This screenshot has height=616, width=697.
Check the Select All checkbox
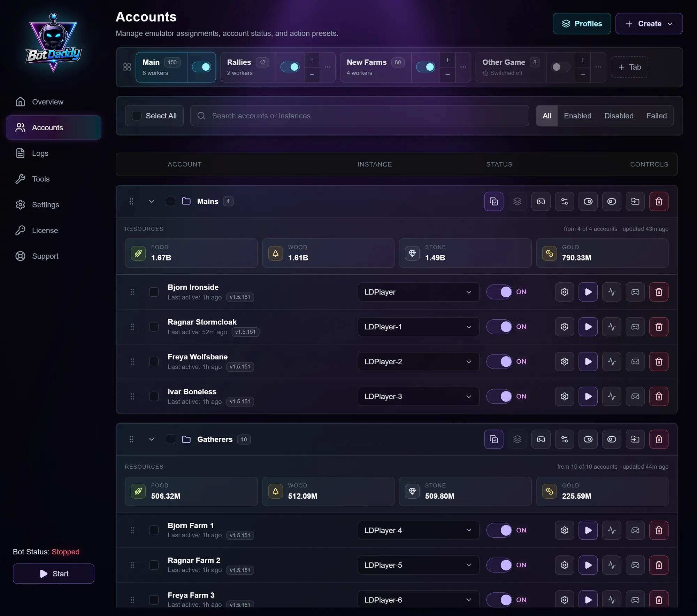(x=137, y=116)
